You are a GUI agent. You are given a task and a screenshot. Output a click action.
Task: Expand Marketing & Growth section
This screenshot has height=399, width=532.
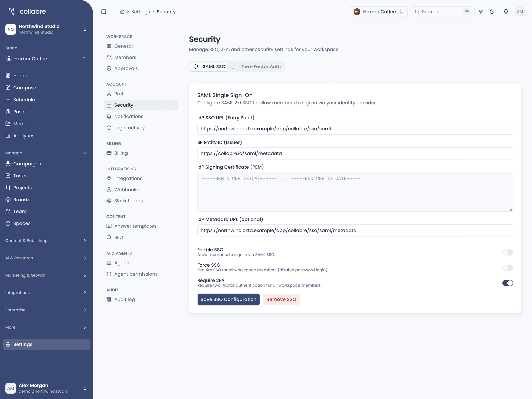pos(47,275)
